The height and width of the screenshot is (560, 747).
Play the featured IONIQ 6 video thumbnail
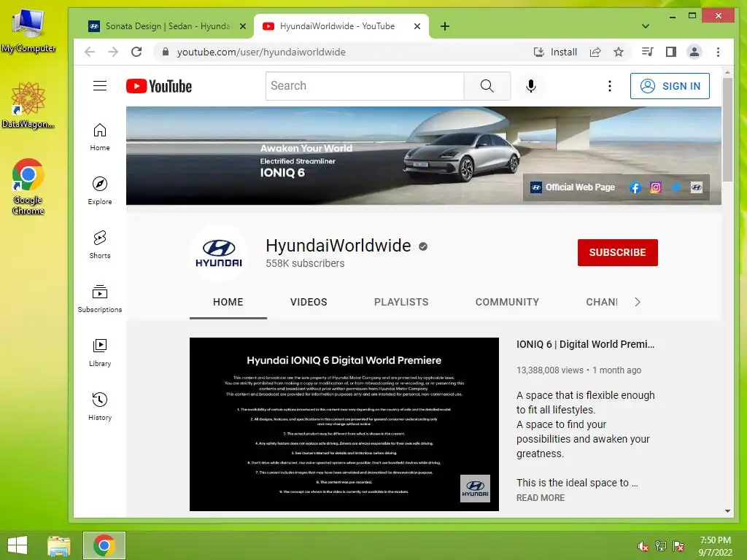point(344,424)
